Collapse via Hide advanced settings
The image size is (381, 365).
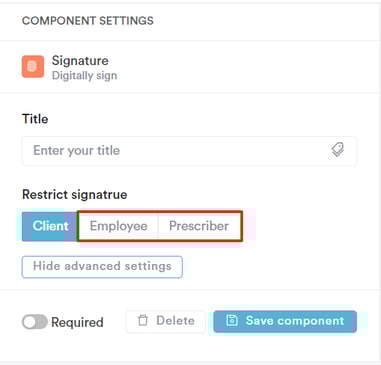pos(102,267)
